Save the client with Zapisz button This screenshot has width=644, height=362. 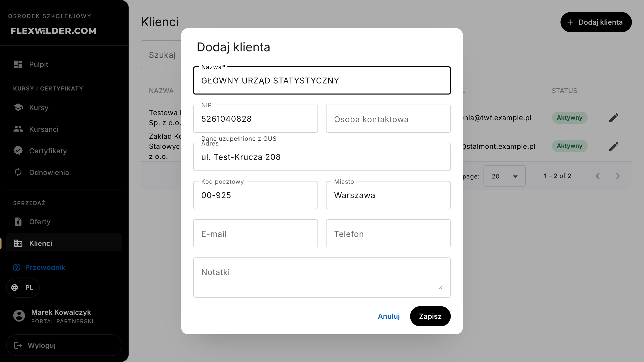tap(430, 316)
